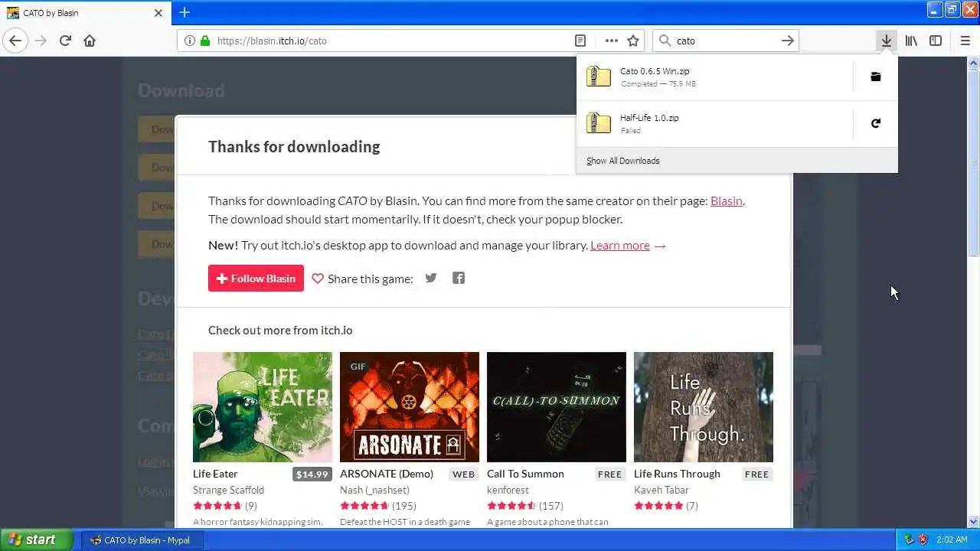Click the 2:02 AM system clock
The image size is (980, 551).
952,540
